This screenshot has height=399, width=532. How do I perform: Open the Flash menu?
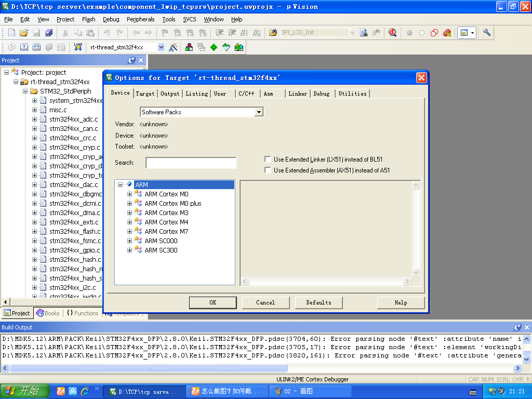coord(88,19)
